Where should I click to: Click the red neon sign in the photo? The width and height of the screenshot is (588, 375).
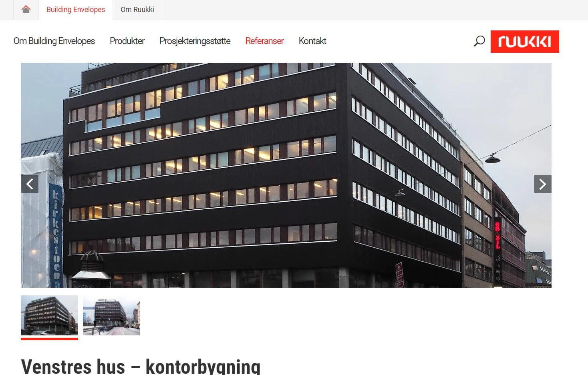point(497,235)
